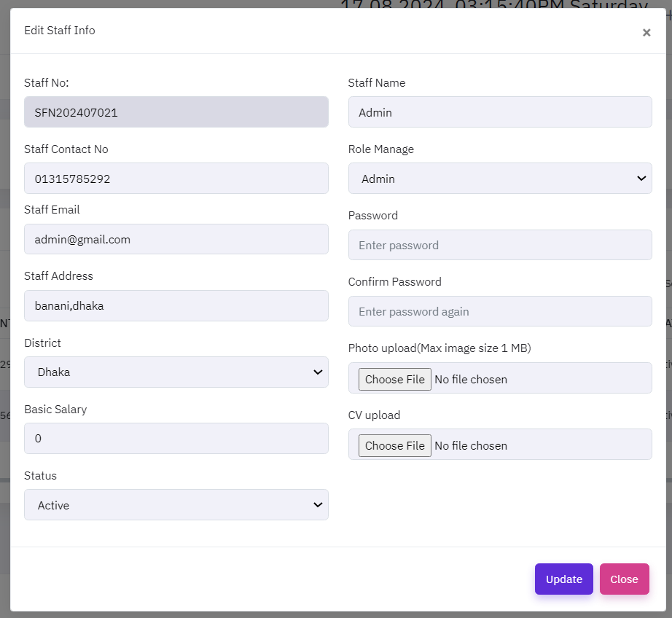Close the Edit Staff Info dialog via X
The width and height of the screenshot is (672, 618).
(646, 32)
